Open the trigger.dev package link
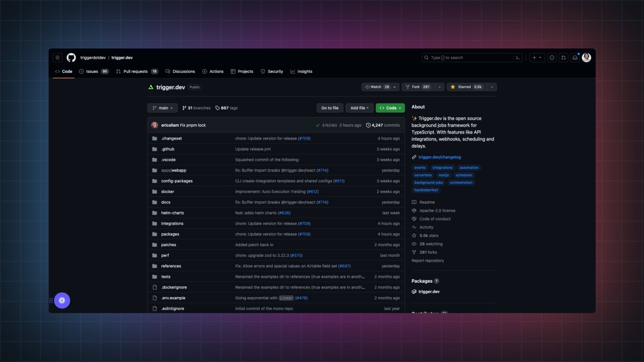Viewport: 644px width, 362px height. [x=426, y=292]
